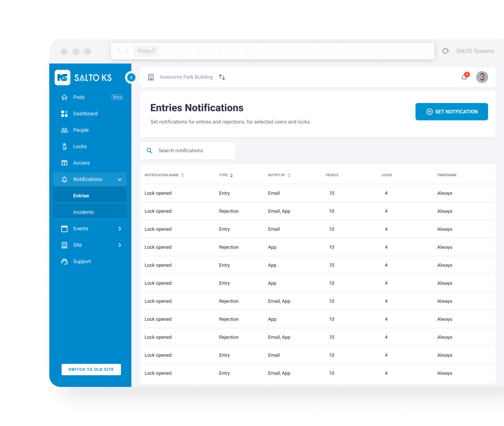
Task: Click the browser http:// address field
Action: 273,51
